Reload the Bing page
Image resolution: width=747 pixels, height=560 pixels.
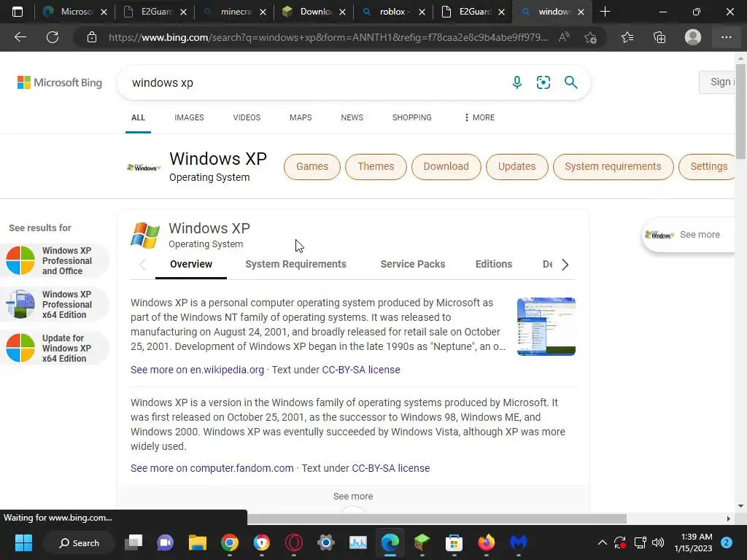pos(53,37)
